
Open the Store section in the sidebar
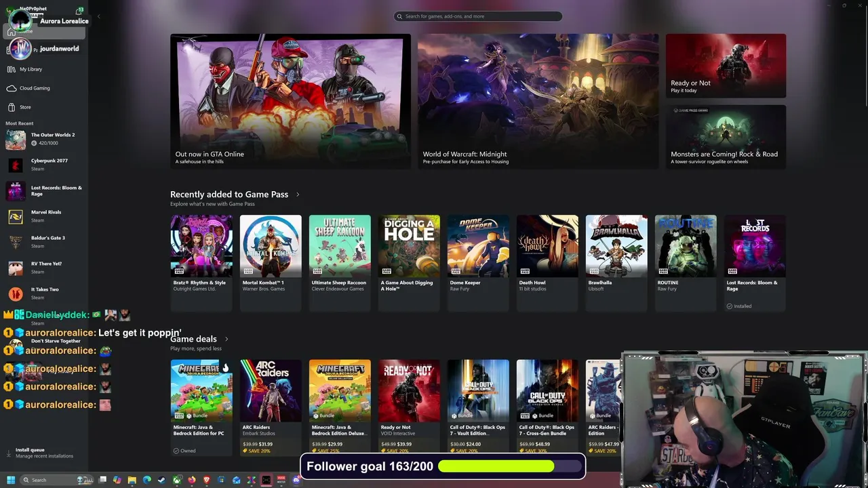click(x=44, y=107)
